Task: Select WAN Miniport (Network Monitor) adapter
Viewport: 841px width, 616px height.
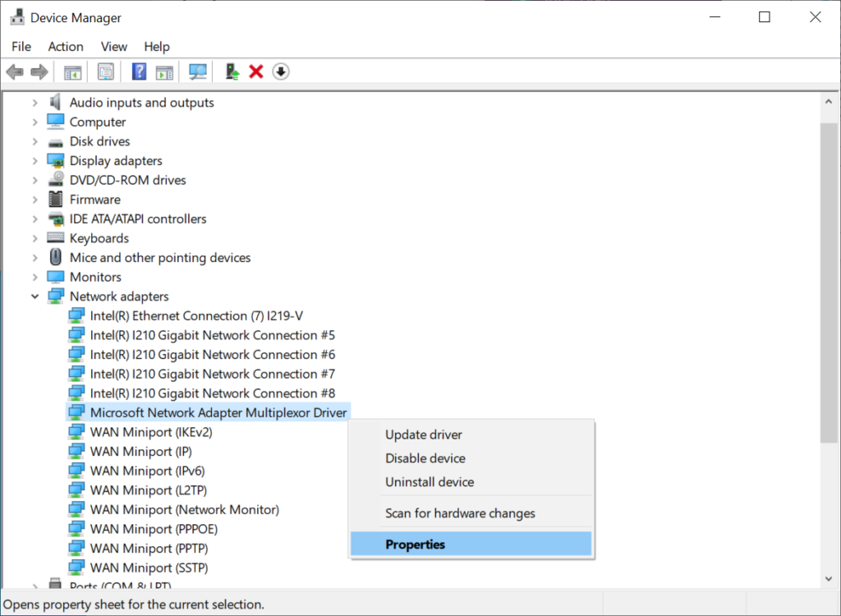Action: pos(184,510)
